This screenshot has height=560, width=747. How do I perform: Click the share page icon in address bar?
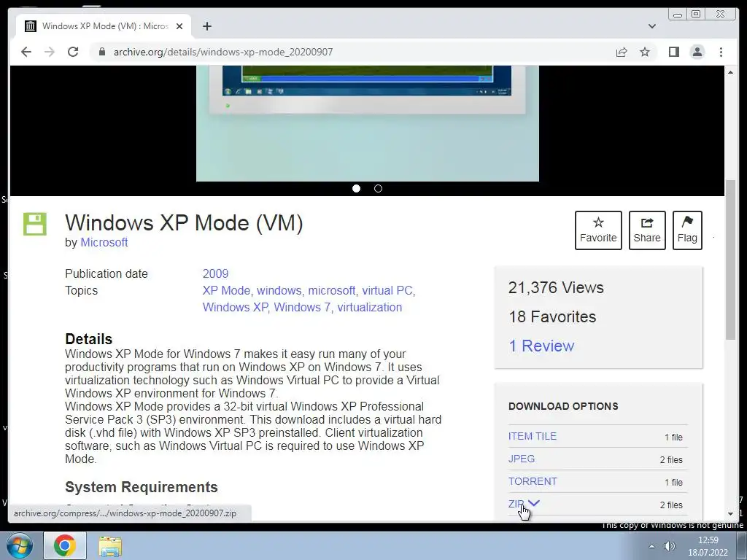[622, 52]
